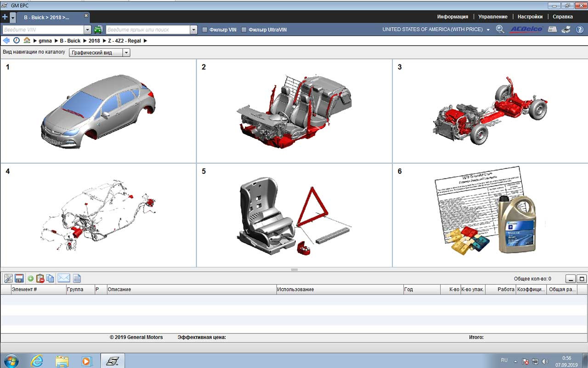Click the blue back arrow icon
The image size is (588, 368).
[x=6, y=40]
